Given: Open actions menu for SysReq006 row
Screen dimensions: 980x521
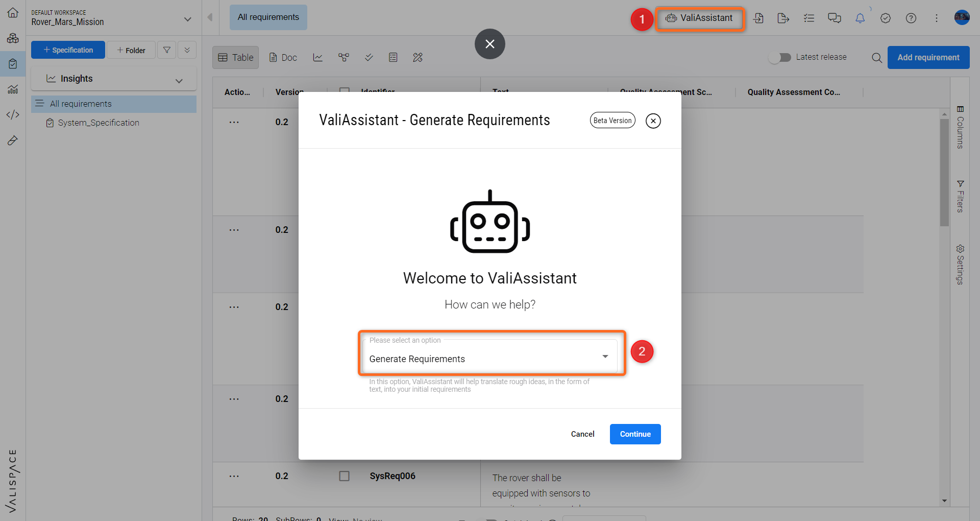Looking at the screenshot, I should point(234,476).
